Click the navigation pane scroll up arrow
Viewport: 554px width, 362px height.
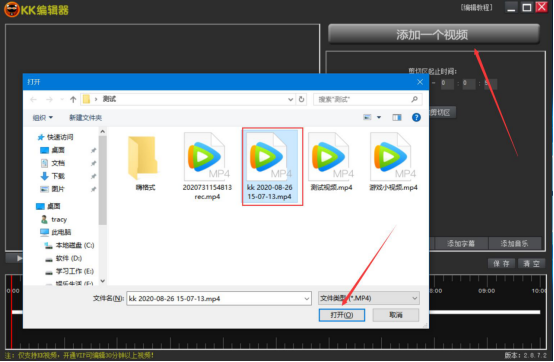click(x=102, y=131)
